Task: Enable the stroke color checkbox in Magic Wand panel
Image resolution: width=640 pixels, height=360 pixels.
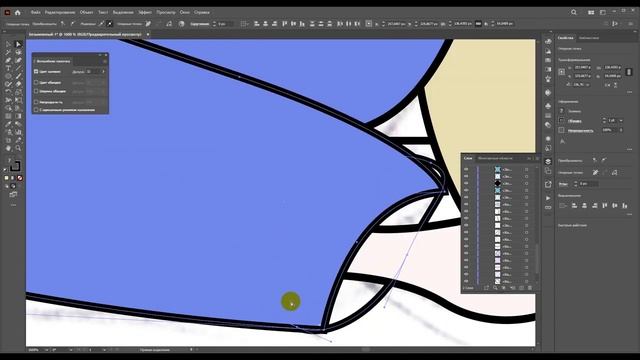Action: tap(36, 82)
